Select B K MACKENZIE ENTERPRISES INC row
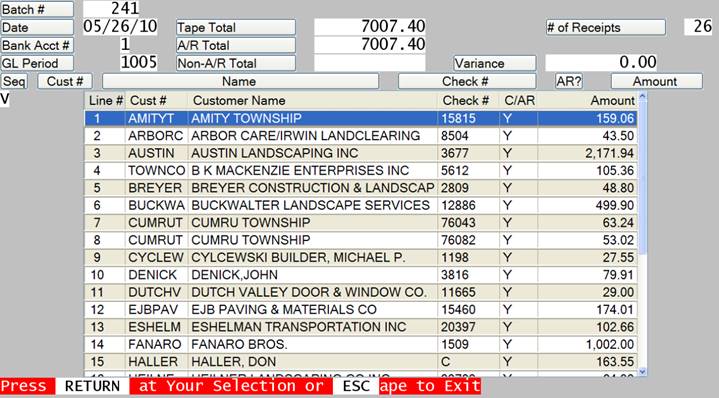The image size is (719, 398). (x=361, y=171)
